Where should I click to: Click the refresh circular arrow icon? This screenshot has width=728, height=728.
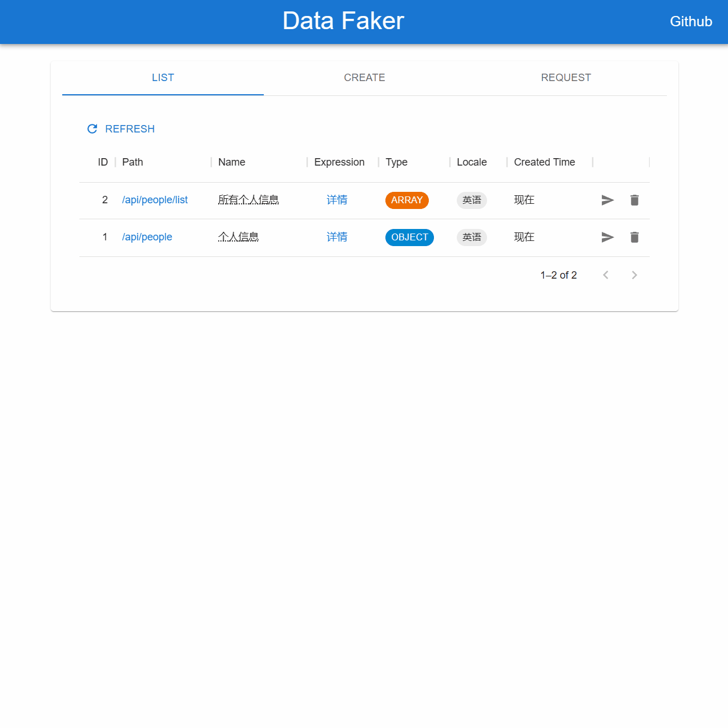[92, 129]
